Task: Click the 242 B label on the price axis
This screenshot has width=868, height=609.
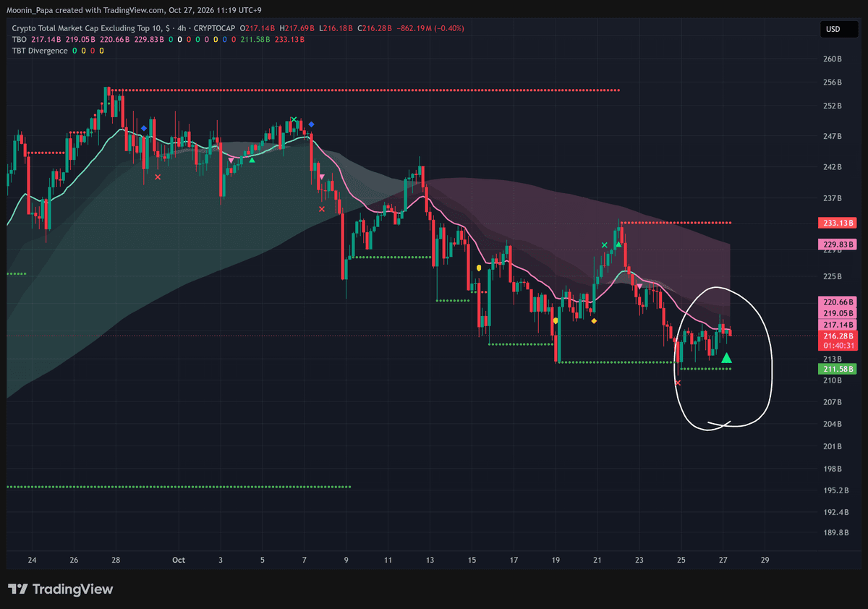Action: [833, 167]
